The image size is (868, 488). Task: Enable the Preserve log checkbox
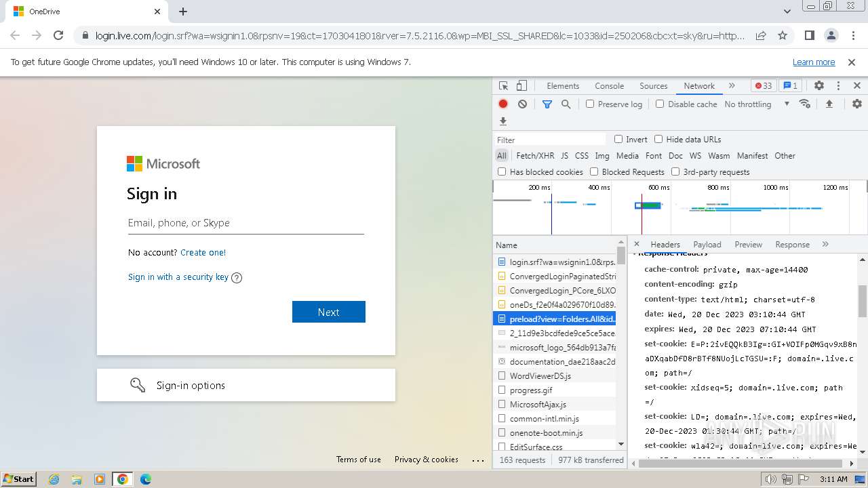[x=590, y=104]
